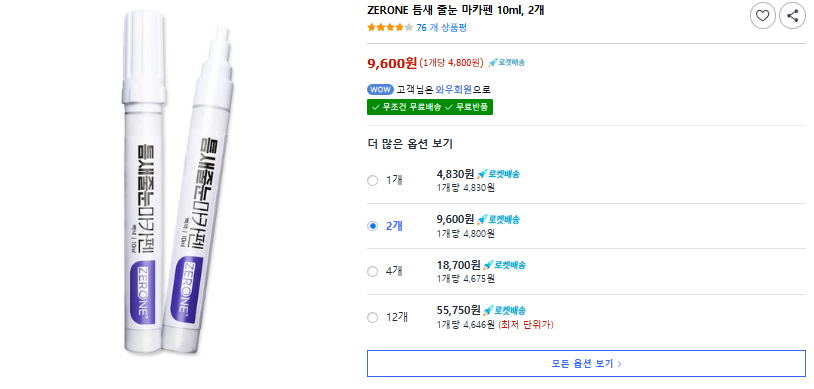The height and width of the screenshot is (389, 814).
Task: Click rocket delivery badge beside 9,600원 headline price
Action: (x=507, y=62)
